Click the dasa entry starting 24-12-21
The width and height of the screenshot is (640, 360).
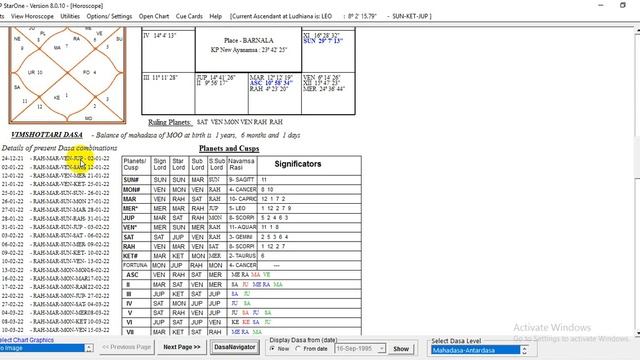click(x=56, y=158)
